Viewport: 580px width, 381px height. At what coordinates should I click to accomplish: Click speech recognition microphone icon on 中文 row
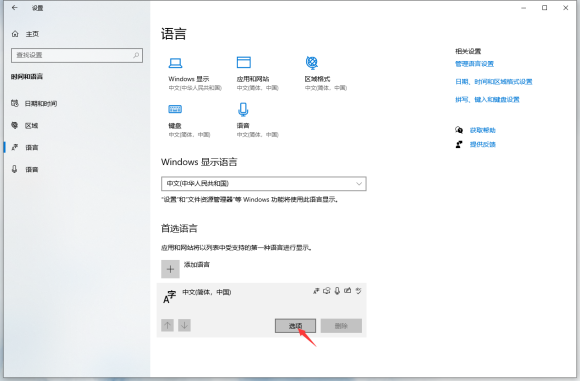click(x=337, y=291)
